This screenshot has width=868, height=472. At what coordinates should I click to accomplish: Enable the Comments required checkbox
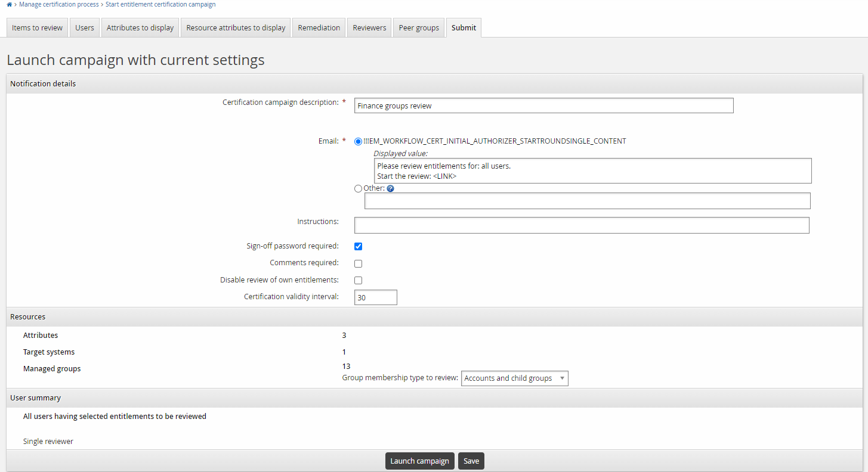pyautogui.click(x=359, y=263)
